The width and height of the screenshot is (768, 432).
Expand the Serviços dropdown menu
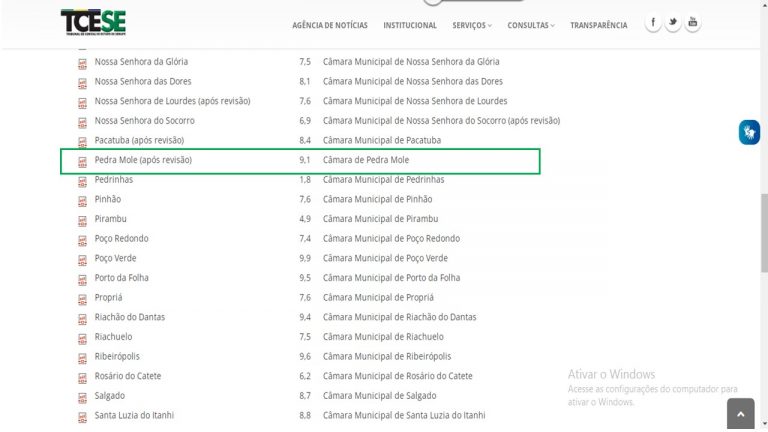(472, 25)
